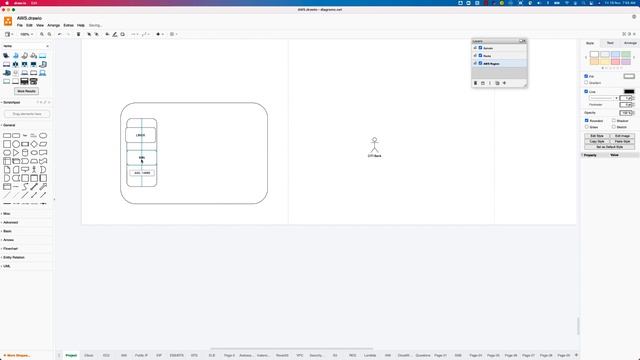Screen dimensions: 640x360
Task: Collapse the General shapes section
Action: coord(9,125)
